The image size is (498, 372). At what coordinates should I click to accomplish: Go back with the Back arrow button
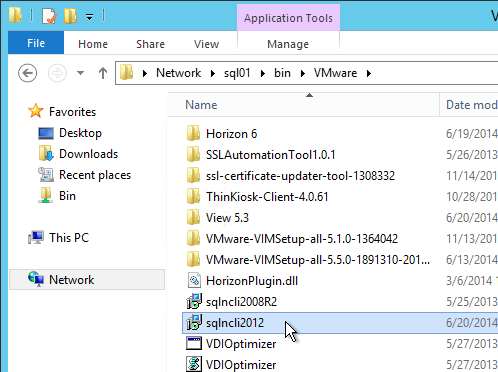click(27, 73)
